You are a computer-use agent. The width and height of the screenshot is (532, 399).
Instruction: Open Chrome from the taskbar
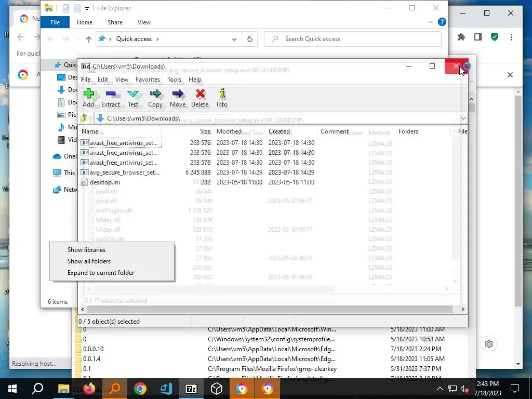[140, 389]
